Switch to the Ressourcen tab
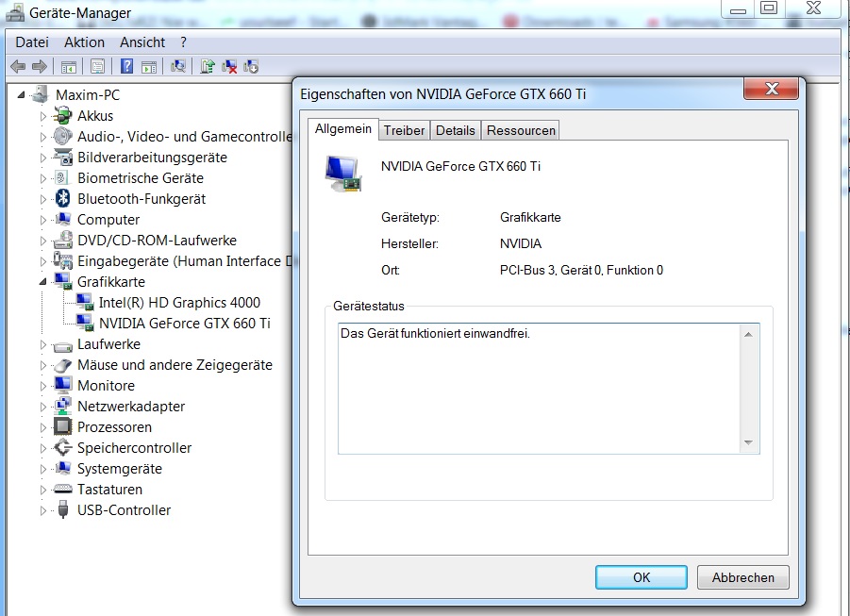 point(521,131)
